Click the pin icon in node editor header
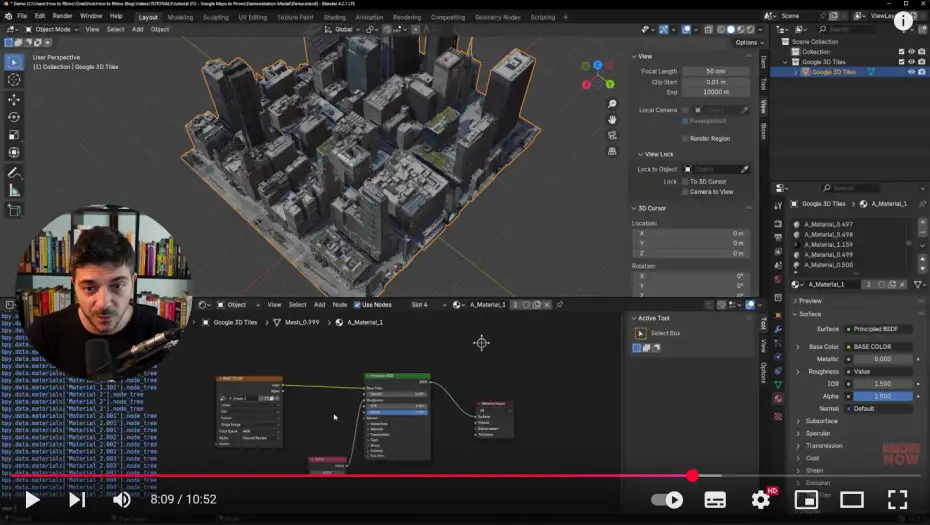 [x=560, y=305]
